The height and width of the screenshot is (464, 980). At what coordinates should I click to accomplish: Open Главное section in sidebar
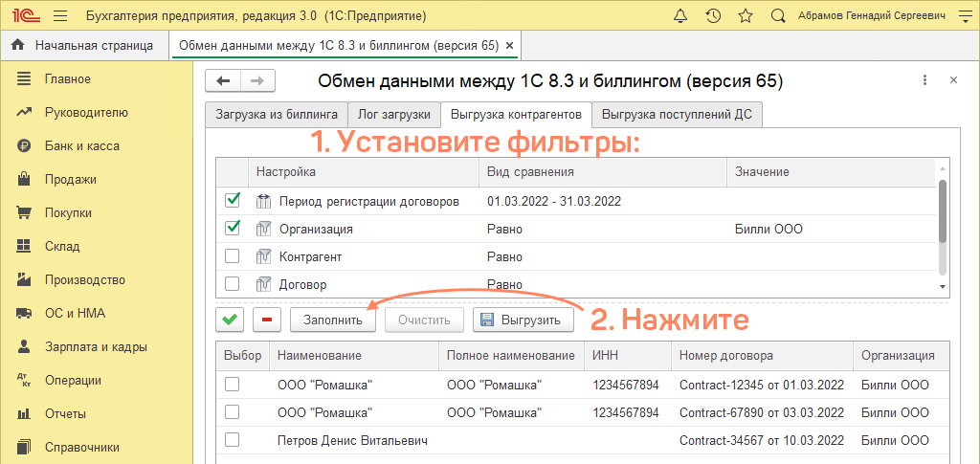68,79
